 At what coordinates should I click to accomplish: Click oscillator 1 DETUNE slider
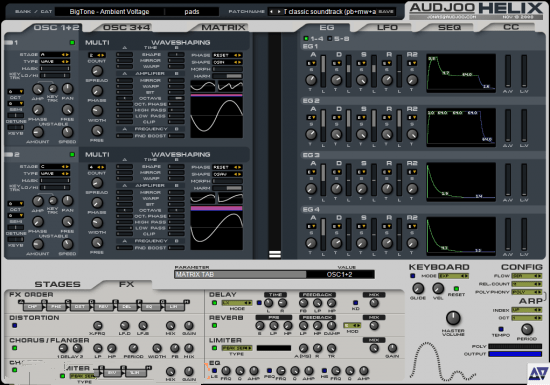pyautogui.click(x=16, y=115)
